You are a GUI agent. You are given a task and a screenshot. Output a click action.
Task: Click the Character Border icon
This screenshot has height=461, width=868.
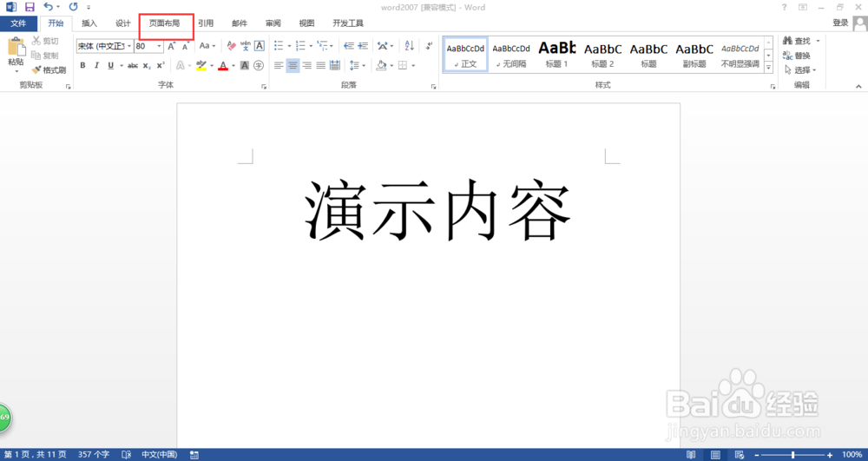(259, 46)
